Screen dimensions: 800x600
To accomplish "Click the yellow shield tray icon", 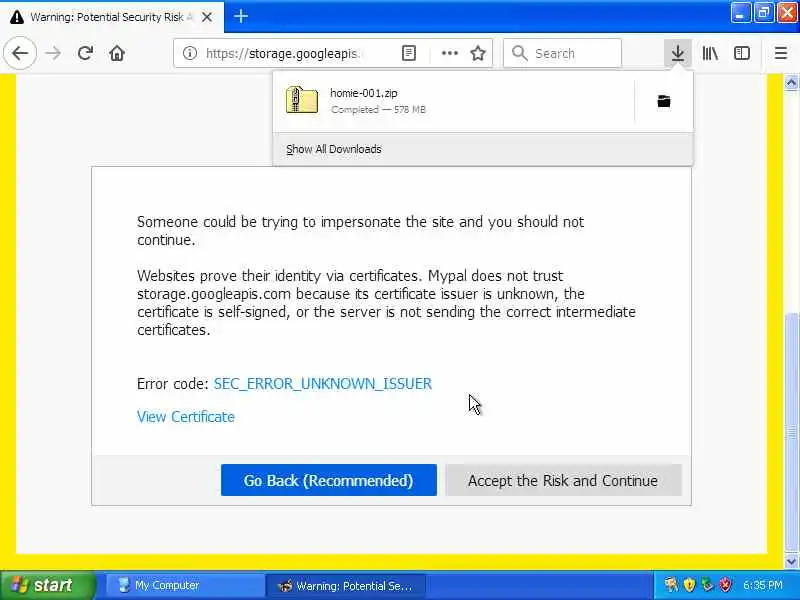I will (689, 584).
